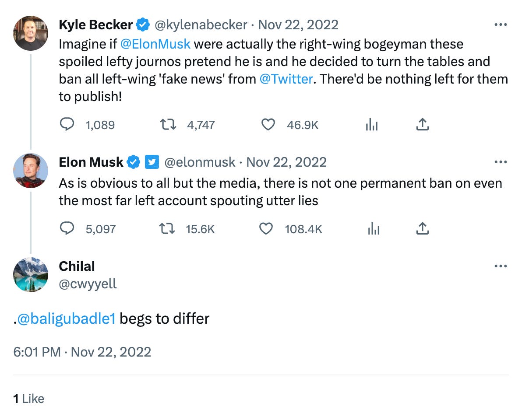Click the share icon on Elon Musk's tweet

pyautogui.click(x=422, y=228)
